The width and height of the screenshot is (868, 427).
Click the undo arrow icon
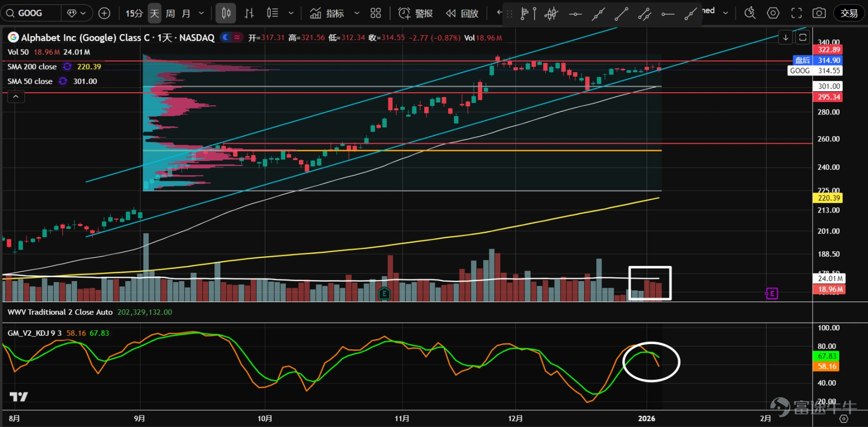[x=499, y=12]
